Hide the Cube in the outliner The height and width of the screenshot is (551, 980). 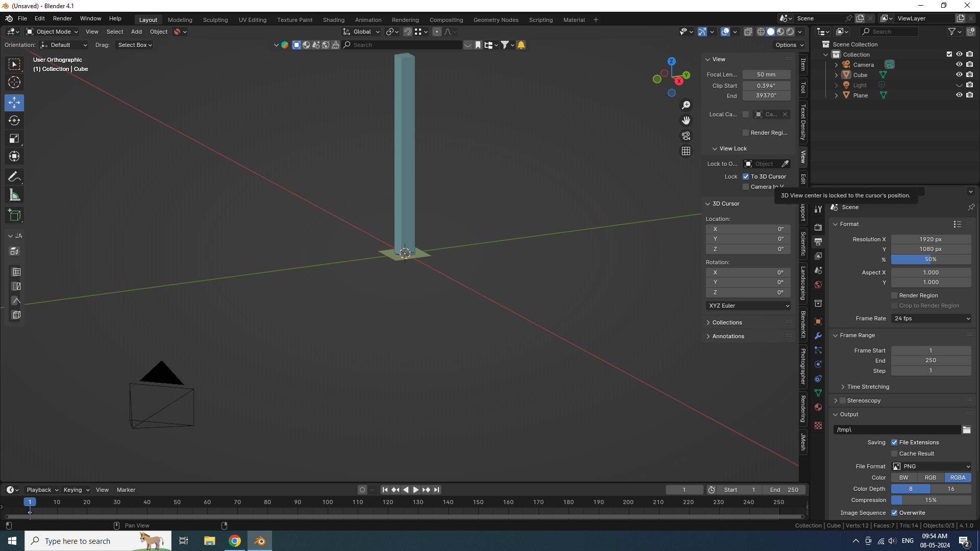(959, 74)
